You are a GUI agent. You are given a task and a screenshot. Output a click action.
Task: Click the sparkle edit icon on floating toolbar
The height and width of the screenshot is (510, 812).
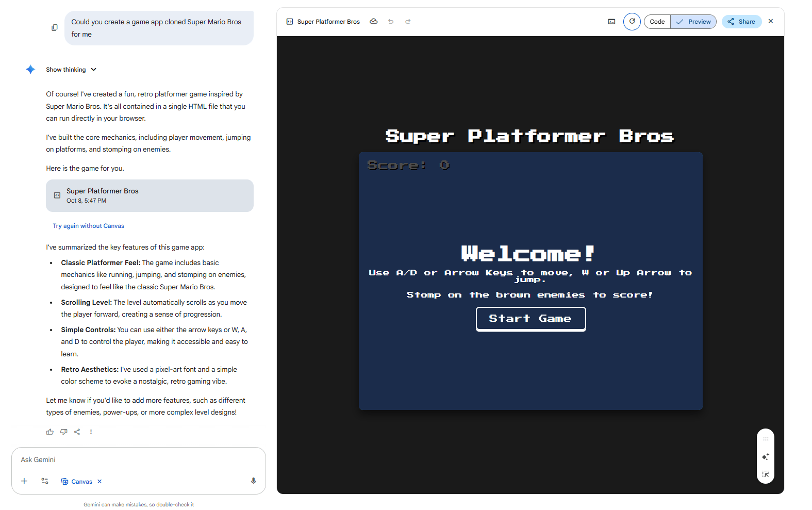[766, 457]
